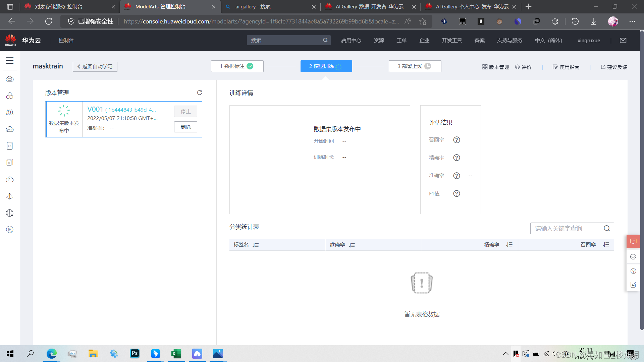
Task: Refresh the version management list
Action: [200, 93]
